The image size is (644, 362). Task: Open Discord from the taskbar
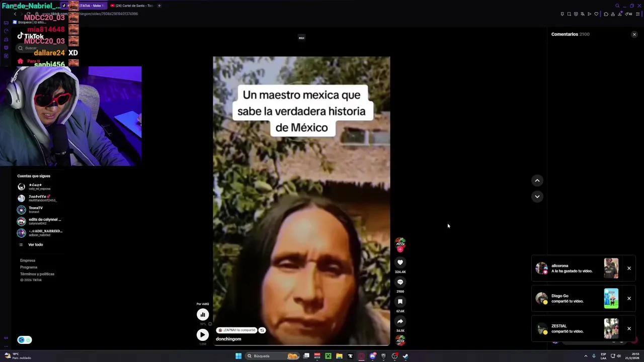pyautogui.click(x=373, y=356)
